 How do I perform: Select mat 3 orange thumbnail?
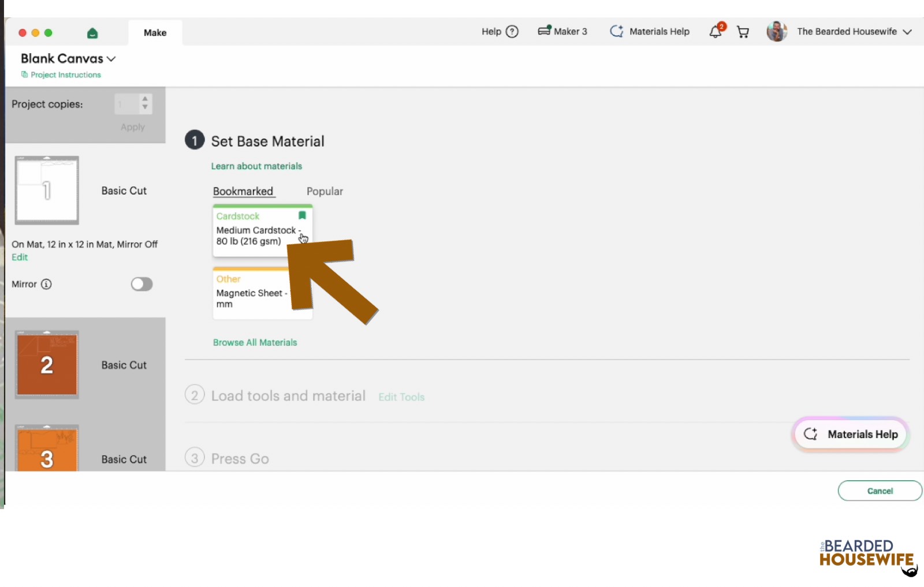tap(47, 448)
